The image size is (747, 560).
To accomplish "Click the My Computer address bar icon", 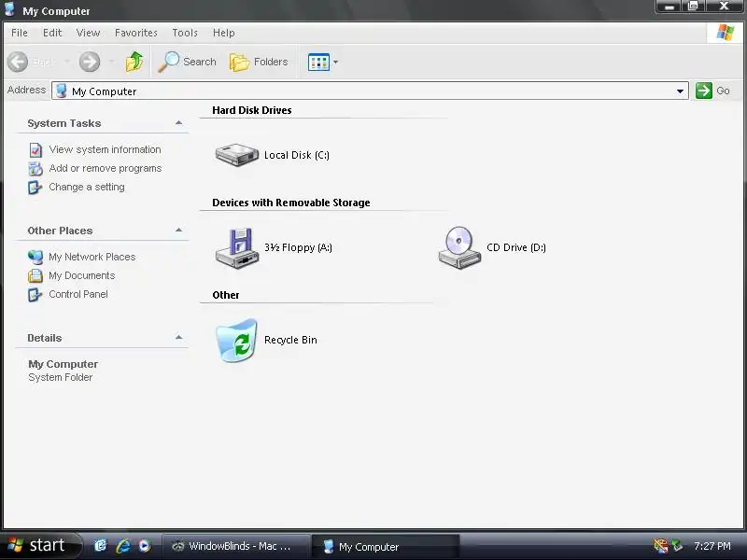I will pos(61,91).
